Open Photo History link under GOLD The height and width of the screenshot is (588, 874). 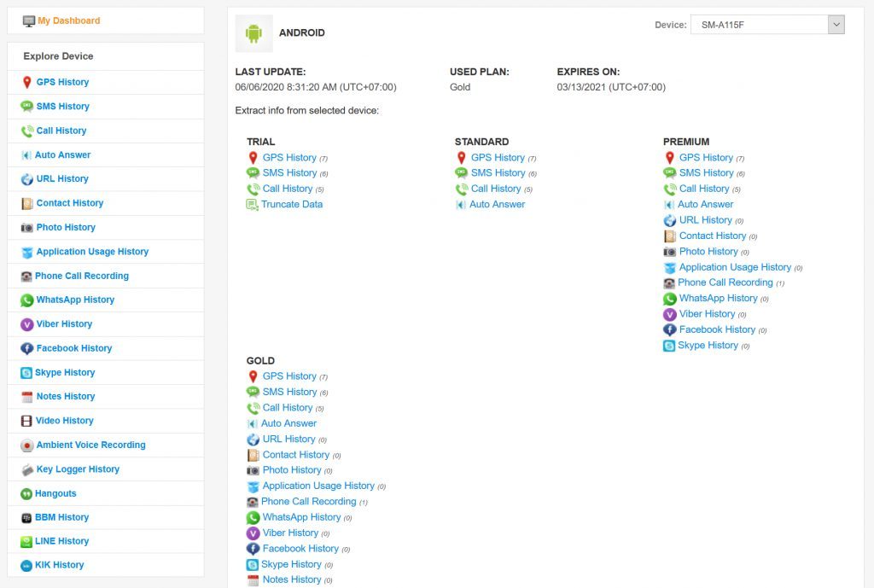[x=292, y=470]
